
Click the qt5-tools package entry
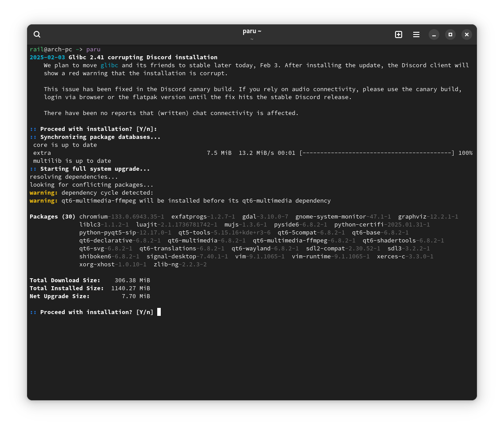click(225, 233)
